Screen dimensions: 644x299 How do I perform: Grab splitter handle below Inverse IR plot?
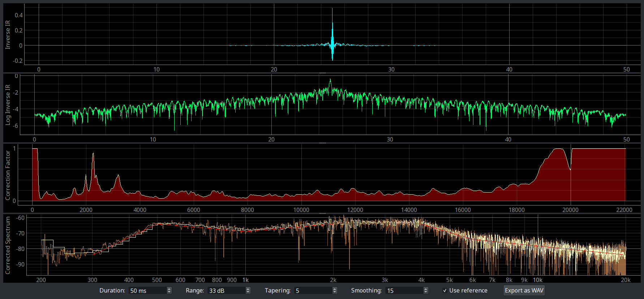[322, 73]
